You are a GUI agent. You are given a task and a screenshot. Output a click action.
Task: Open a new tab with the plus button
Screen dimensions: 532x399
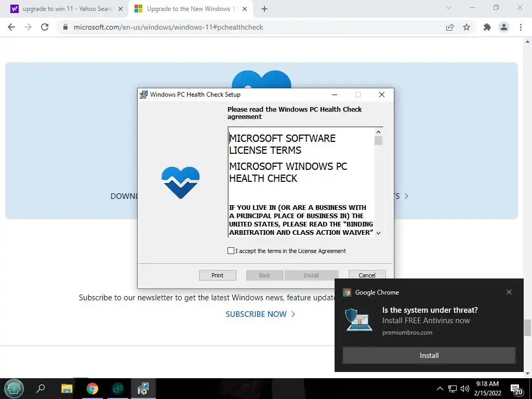pos(264,9)
